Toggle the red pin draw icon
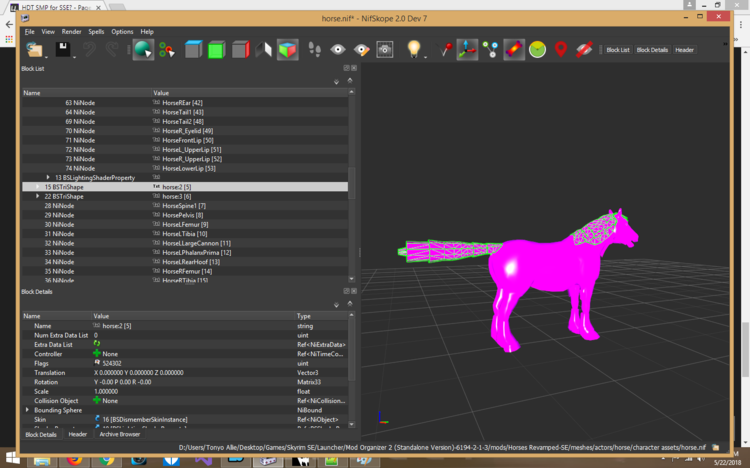750x468 pixels. [x=444, y=49]
